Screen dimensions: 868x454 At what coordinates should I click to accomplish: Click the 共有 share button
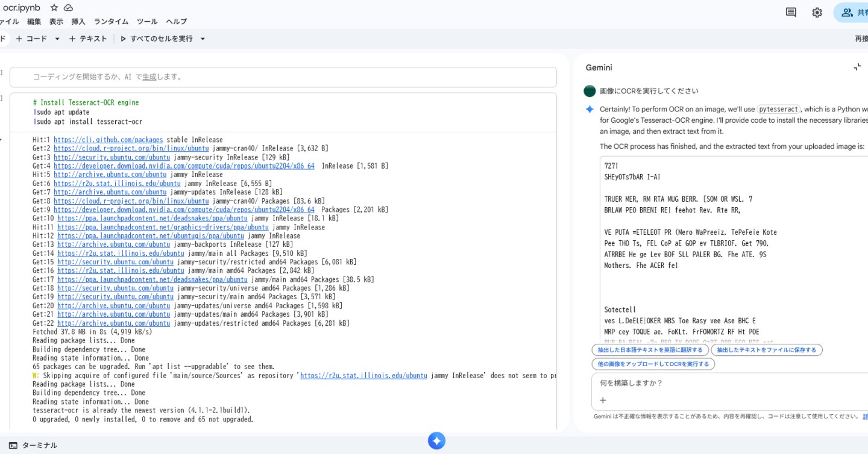pos(853,12)
